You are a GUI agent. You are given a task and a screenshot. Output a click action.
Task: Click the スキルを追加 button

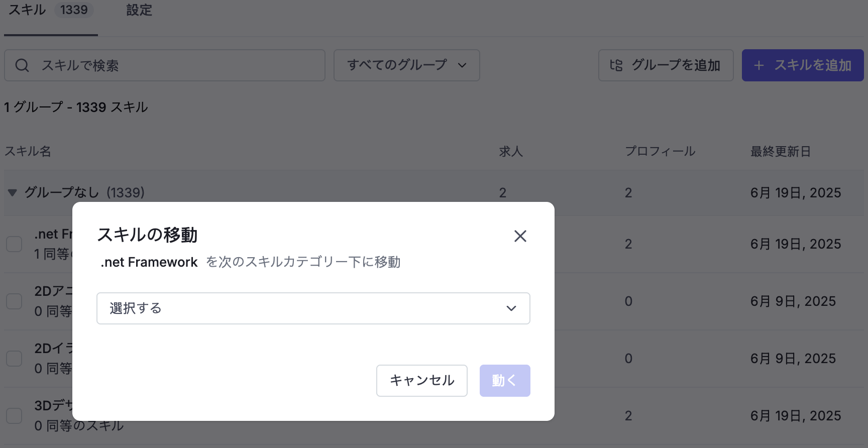click(803, 65)
